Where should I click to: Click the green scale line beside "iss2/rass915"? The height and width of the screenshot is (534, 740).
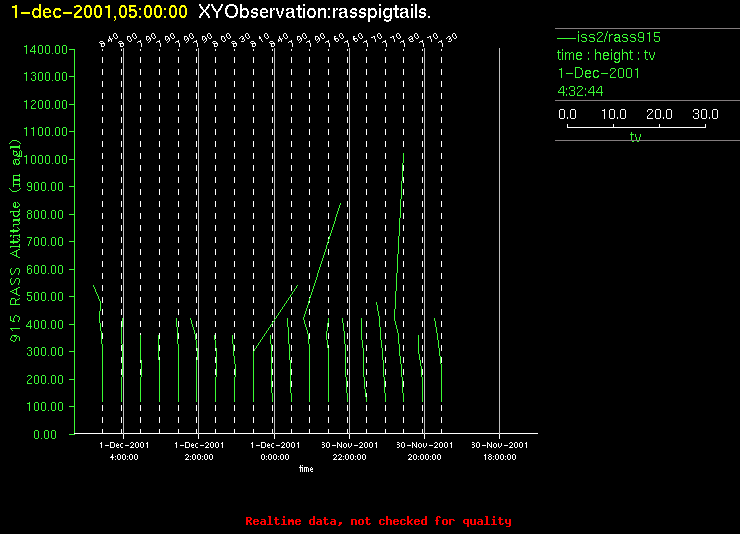tap(566, 38)
